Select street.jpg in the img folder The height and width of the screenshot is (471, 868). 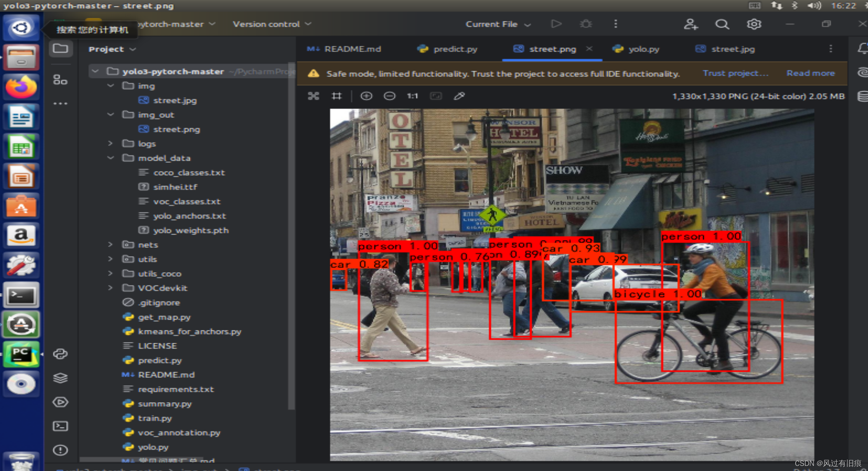pyautogui.click(x=175, y=100)
